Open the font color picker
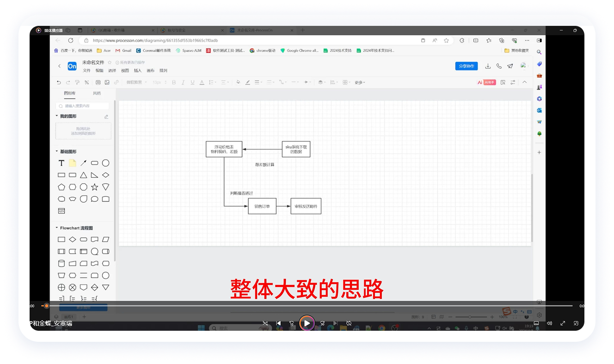Image resolution: width=614 pixels, height=364 pixels. (x=202, y=82)
